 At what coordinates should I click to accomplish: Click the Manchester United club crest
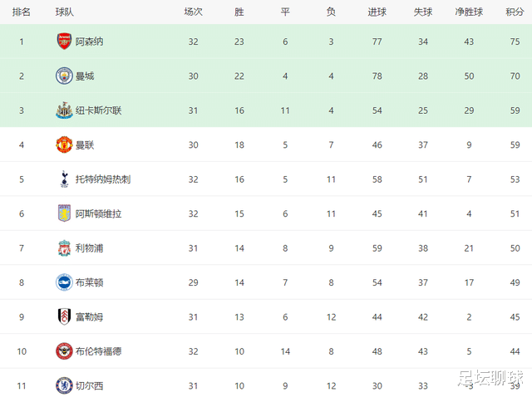(64, 145)
